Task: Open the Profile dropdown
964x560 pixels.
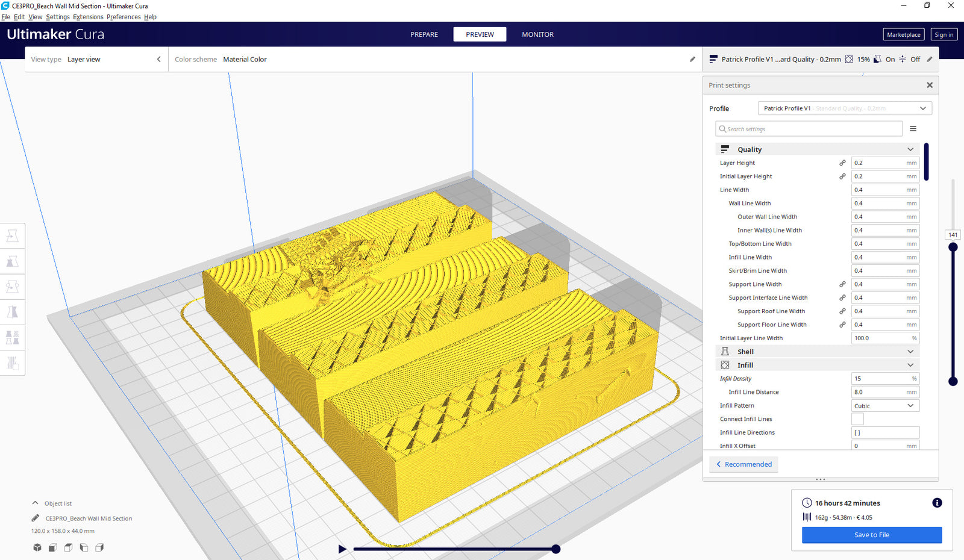Action: pos(845,108)
